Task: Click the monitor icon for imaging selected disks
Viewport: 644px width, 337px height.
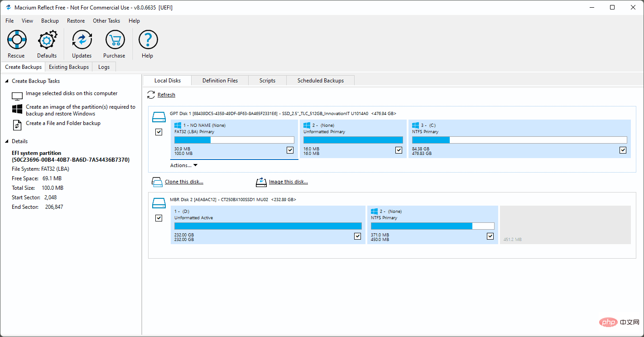Action: pos(17,96)
